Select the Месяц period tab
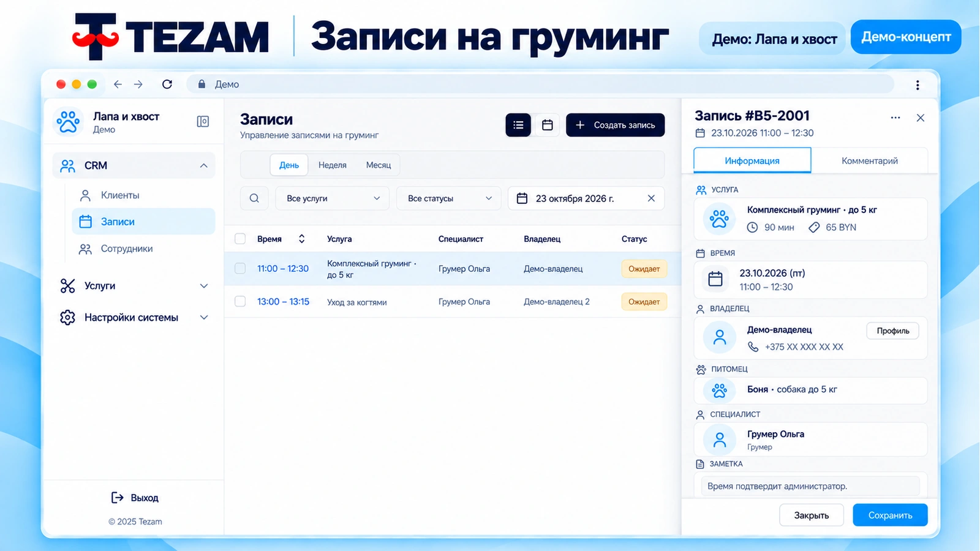 click(379, 165)
